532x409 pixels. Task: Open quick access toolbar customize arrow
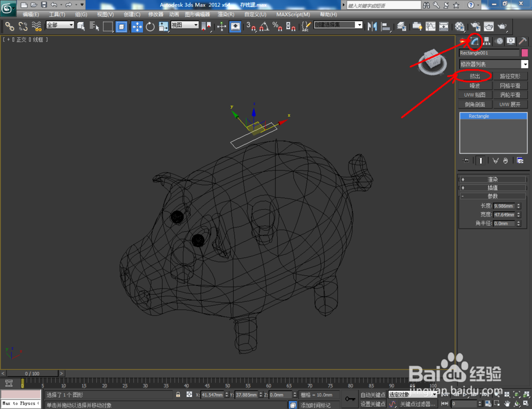82,5
